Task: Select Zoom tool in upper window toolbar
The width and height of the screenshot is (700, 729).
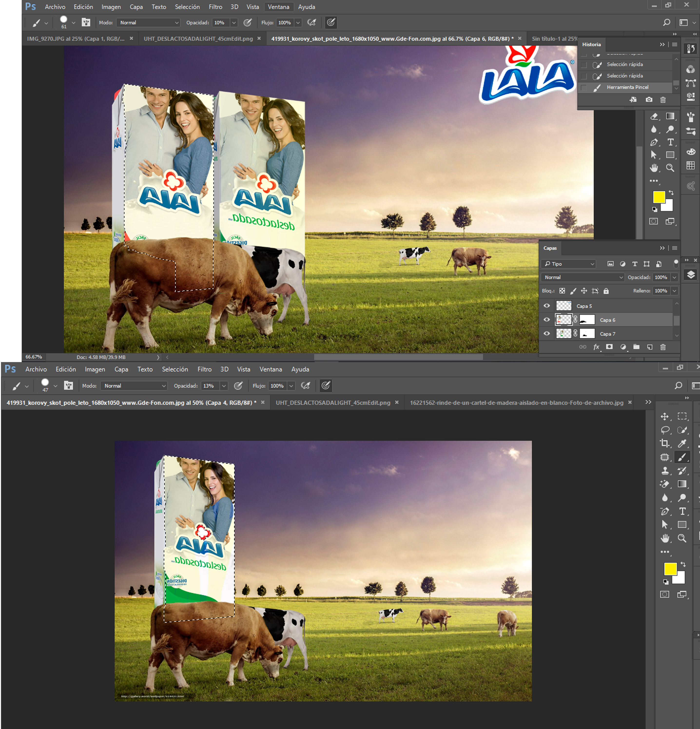Action: tap(670, 168)
